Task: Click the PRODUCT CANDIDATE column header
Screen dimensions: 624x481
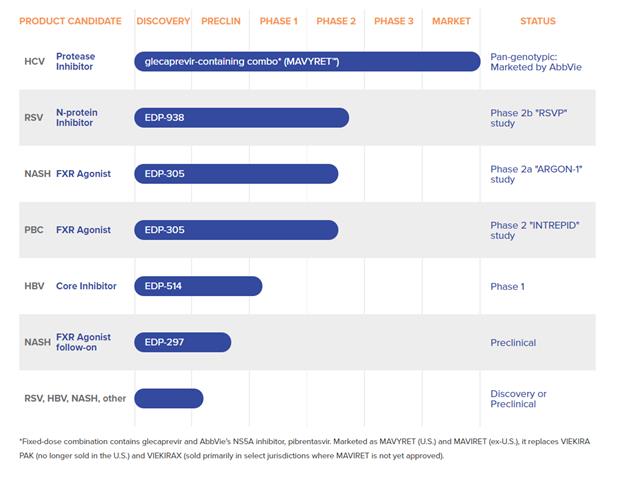Action: point(70,21)
